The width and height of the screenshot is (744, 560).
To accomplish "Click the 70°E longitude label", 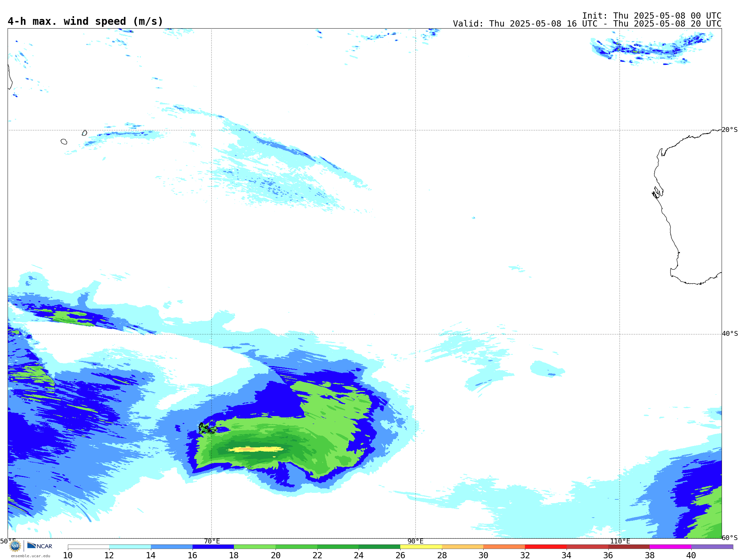I will pyautogui.click(x=212, y=541).
